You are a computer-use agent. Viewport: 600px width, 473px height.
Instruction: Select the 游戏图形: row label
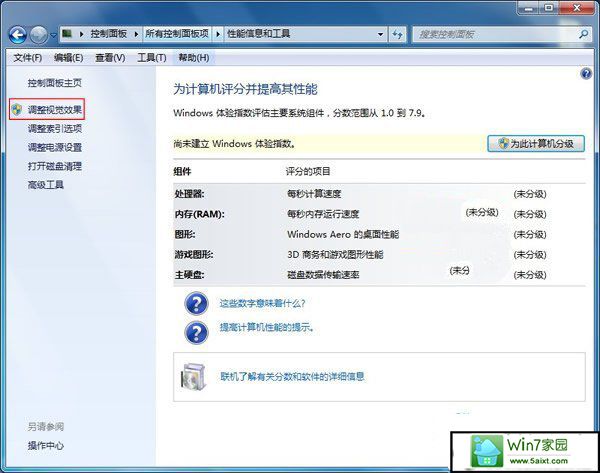coord(194,254)
